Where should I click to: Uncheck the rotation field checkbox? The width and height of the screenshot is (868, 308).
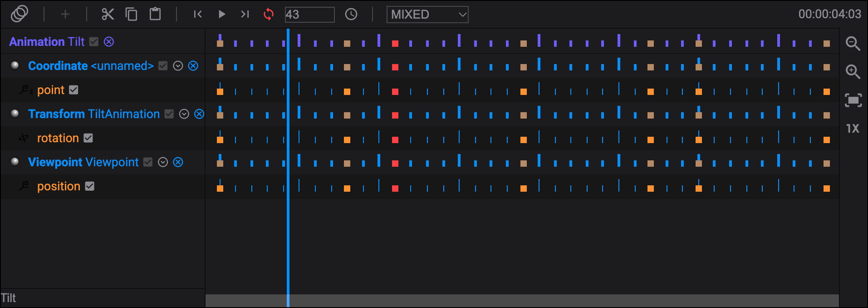point(88,138)
